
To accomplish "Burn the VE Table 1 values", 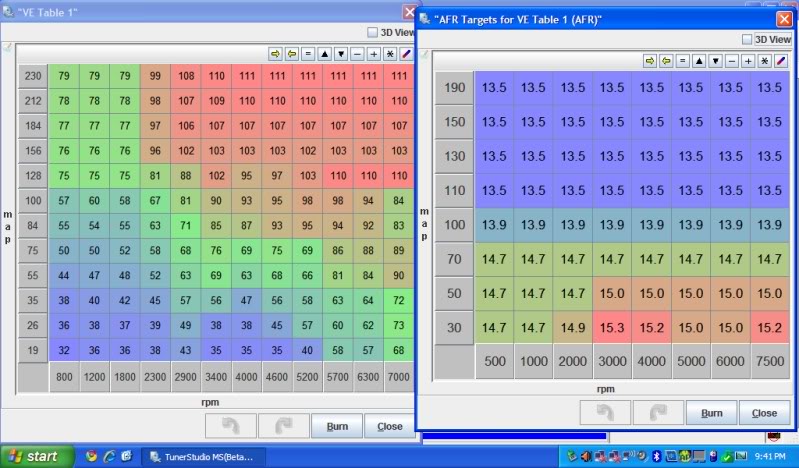I will click(337, 426).
